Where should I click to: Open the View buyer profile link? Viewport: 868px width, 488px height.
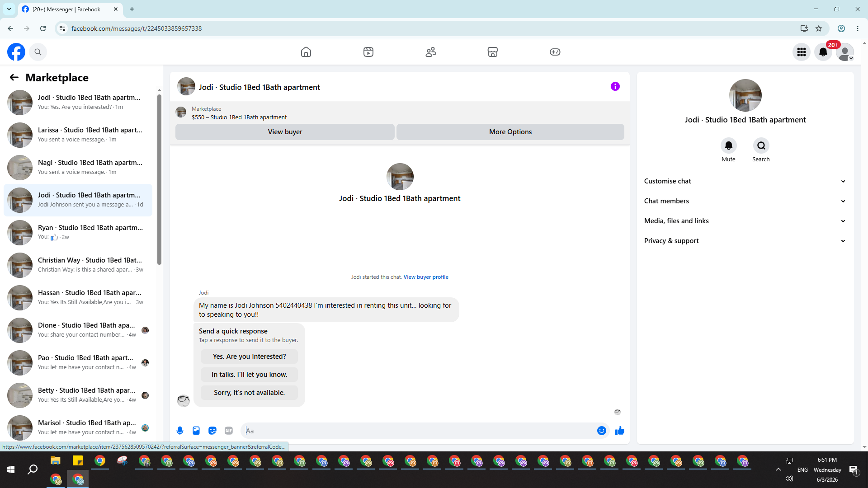click(426, 277)
